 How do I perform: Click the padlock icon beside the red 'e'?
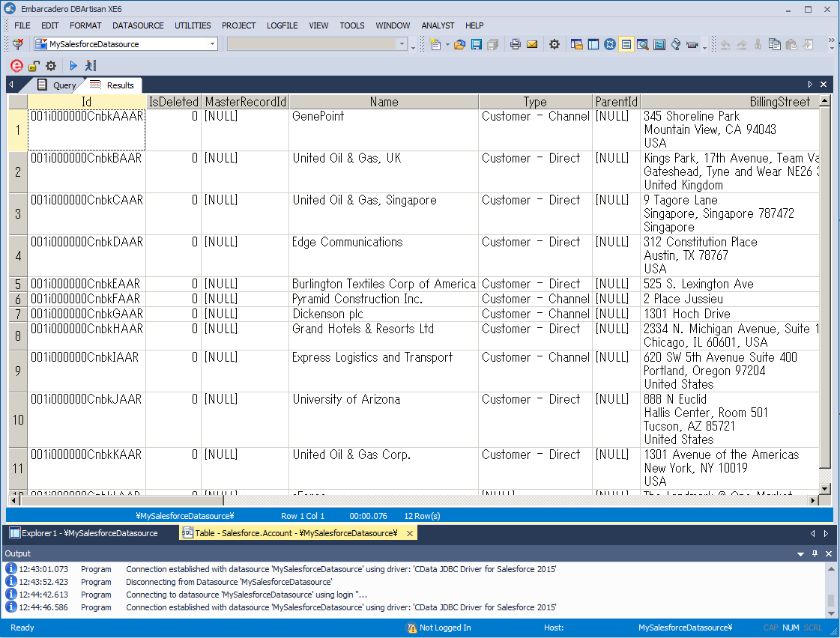pos(34,66)
